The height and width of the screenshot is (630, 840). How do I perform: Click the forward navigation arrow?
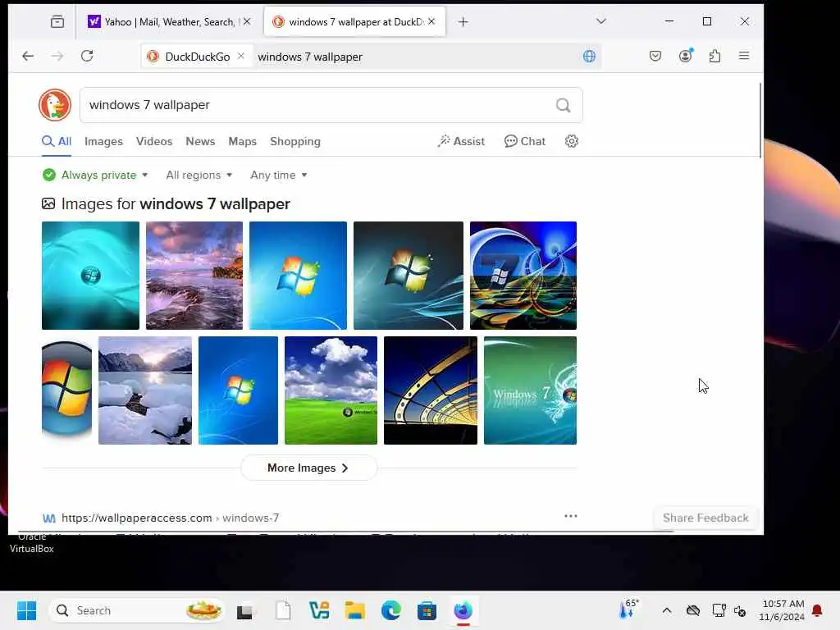coord(57,56)
